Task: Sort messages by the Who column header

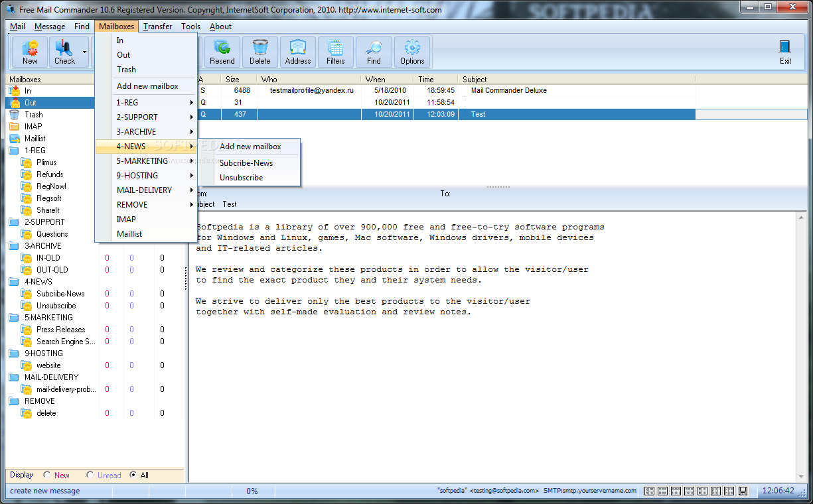Action: coord(309,80)
